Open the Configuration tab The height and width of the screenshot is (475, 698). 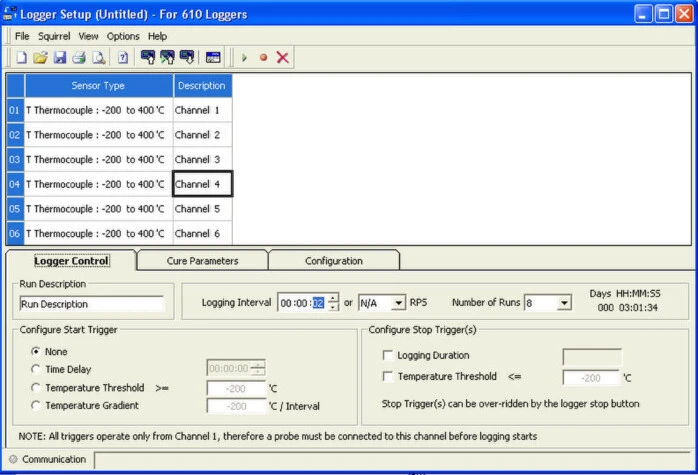click(333, 261)
